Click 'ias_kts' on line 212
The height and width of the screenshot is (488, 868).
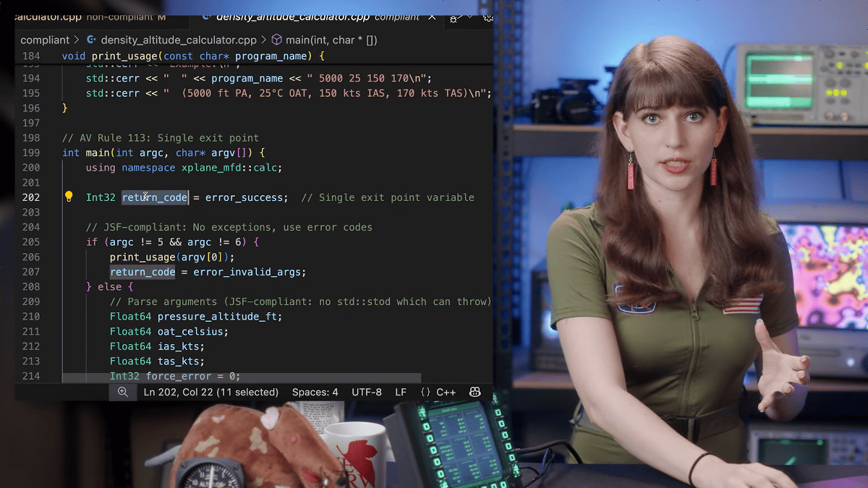[178, 346]
